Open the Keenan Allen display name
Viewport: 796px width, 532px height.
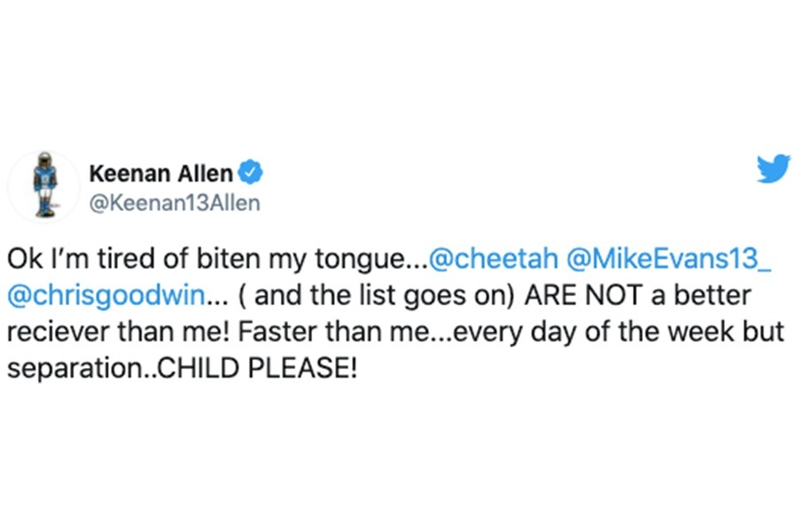[x=161, y=173]
